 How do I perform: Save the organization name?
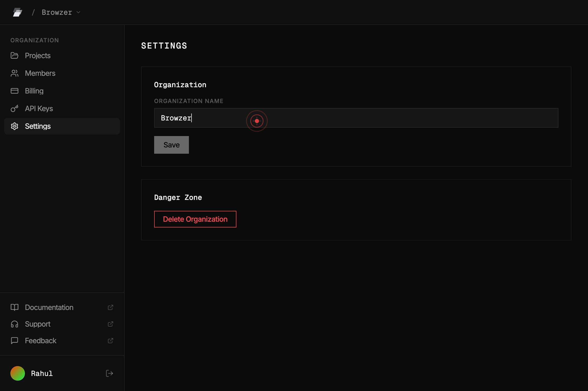172,145
